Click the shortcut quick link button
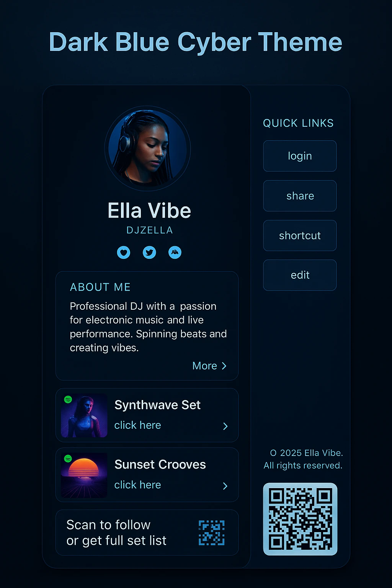Screen dimensions: 392x588 (x=300, y=235)
